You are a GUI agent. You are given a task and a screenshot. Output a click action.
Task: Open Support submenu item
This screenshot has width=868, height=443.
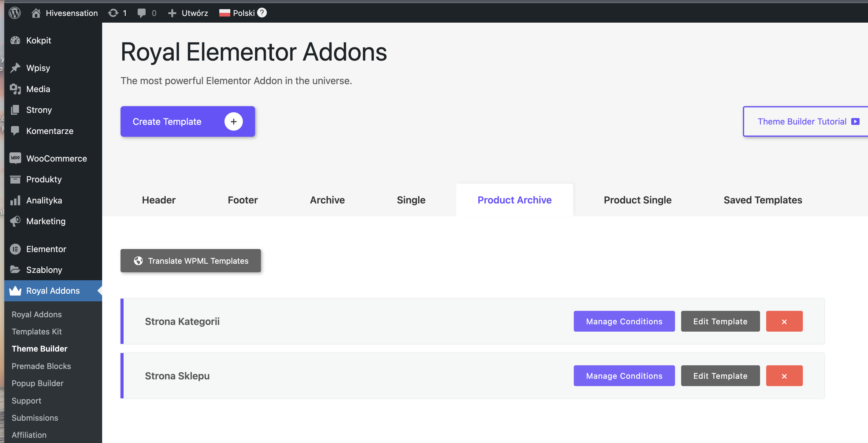[26, 401]
